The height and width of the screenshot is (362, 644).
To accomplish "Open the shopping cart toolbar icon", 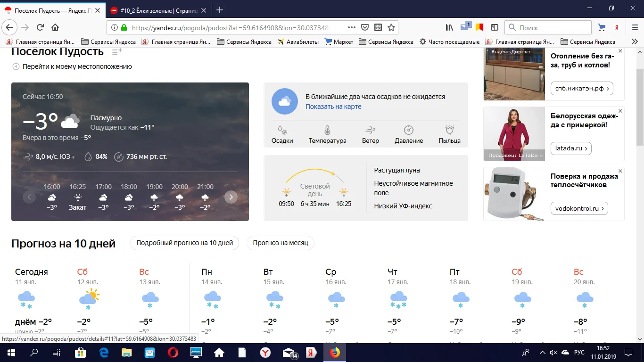I will click(x=601, y=27).
